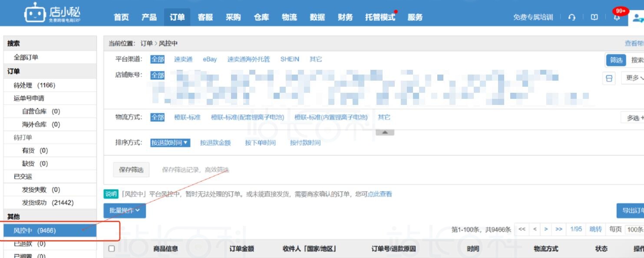This screenshot has height=258, width=644.
Task: Open the 批量操作 dropdown
Action: pyautogui.click(x=125, y=210)
